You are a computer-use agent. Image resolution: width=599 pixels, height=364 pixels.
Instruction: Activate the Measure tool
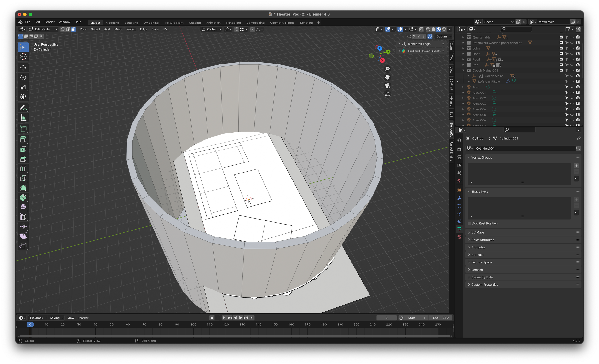[23, 118]
